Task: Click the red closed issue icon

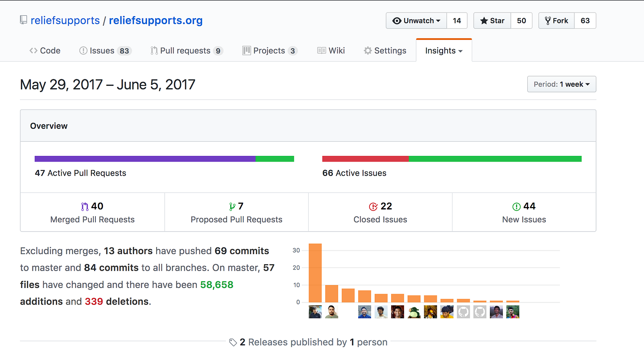Action: [374, 207]
